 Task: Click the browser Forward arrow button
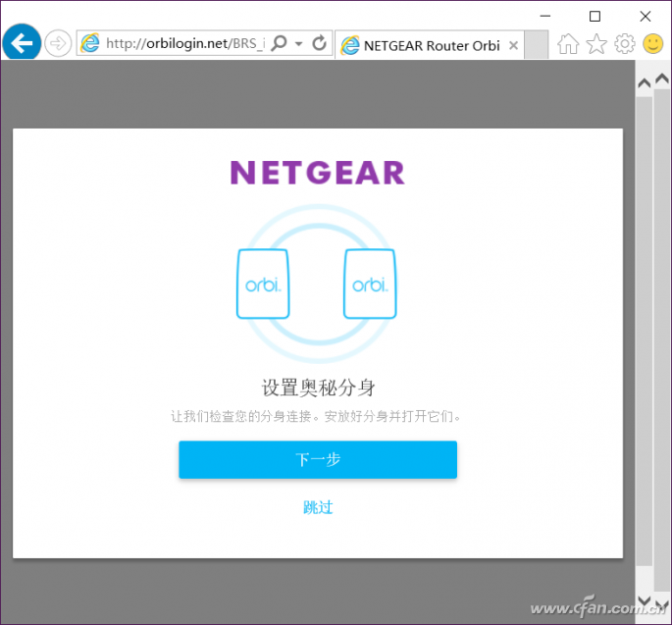58,43
